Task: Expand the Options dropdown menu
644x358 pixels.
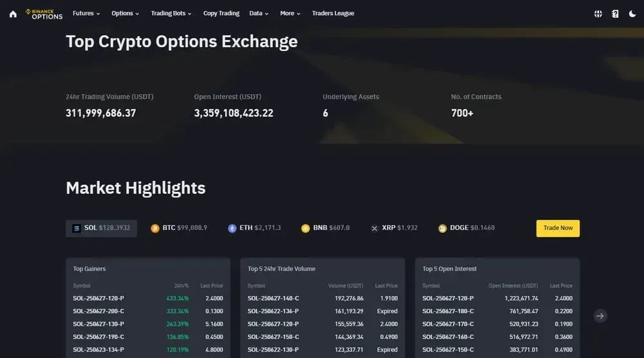Action: tap(126, 13)
